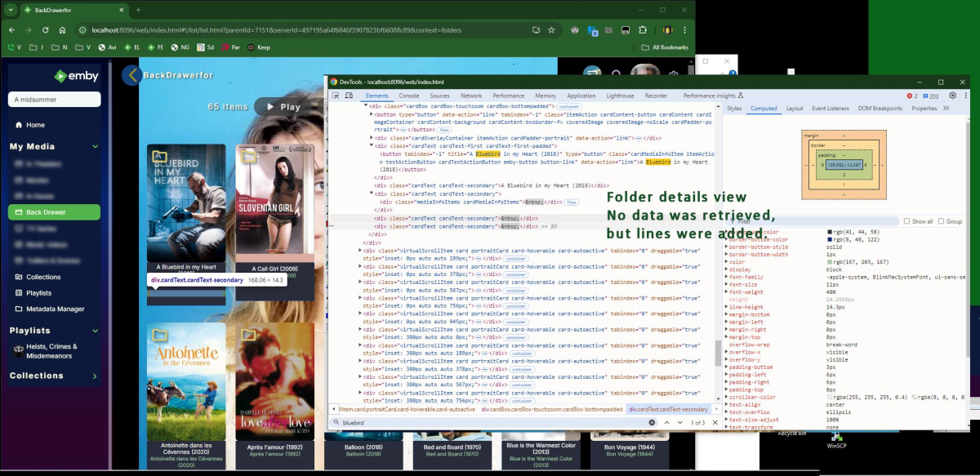Open Collections from the Emby sidebar icon
This screenshot has height=476, width=980.
point(17,277)
